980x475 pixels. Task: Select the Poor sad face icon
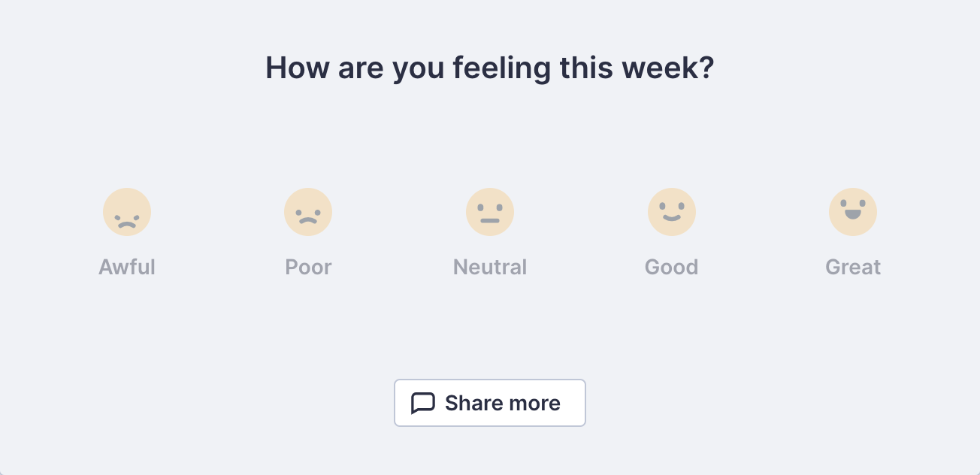point(308,212)
